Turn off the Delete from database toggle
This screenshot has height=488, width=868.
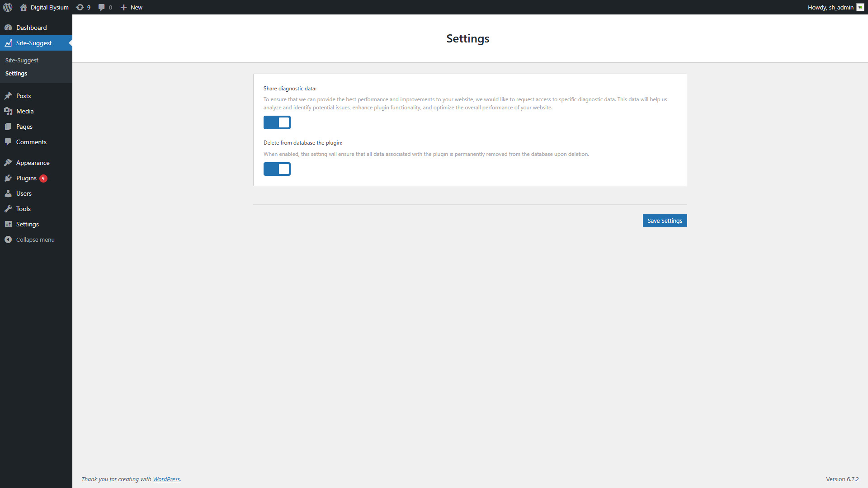[x=277, y=169]
